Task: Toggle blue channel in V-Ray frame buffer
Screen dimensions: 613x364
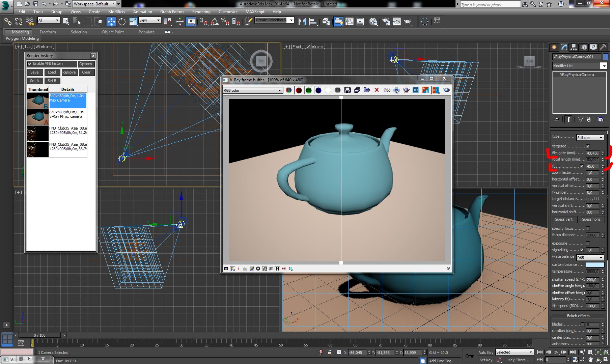Action: [x=318, y=90]
